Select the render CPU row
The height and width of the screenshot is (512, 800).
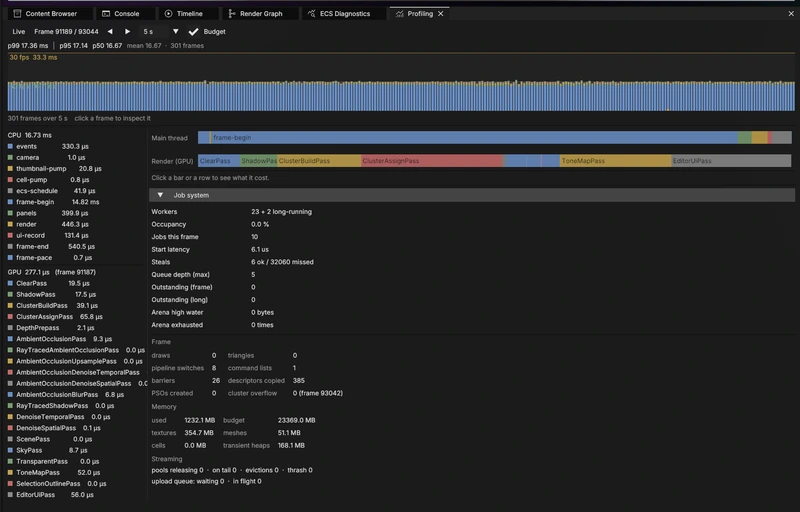[x=48, y=224]
